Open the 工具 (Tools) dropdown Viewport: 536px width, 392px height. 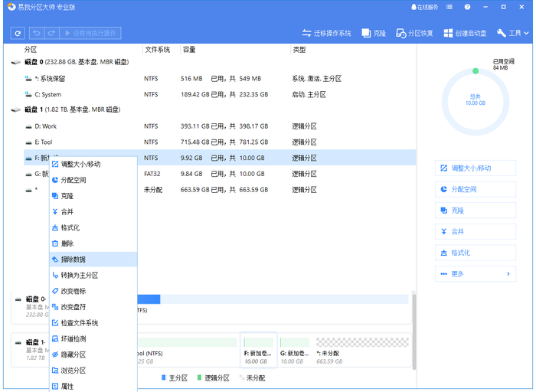click(x=513, y=33)
